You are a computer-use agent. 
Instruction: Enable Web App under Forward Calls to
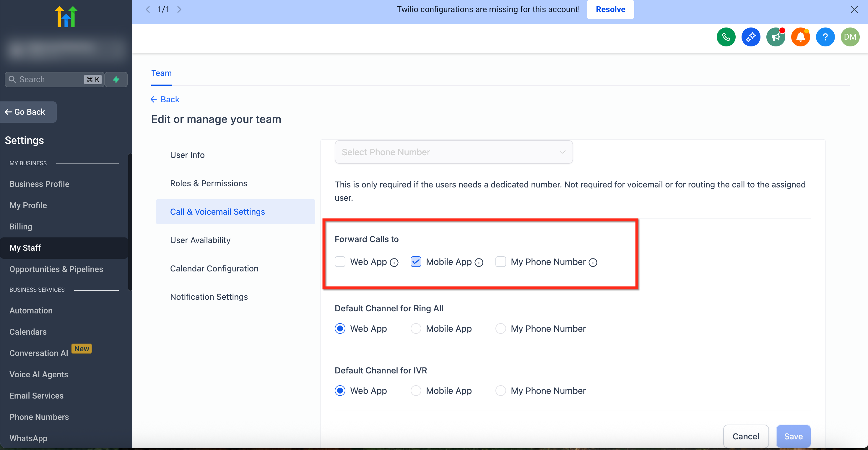[340, 262]
